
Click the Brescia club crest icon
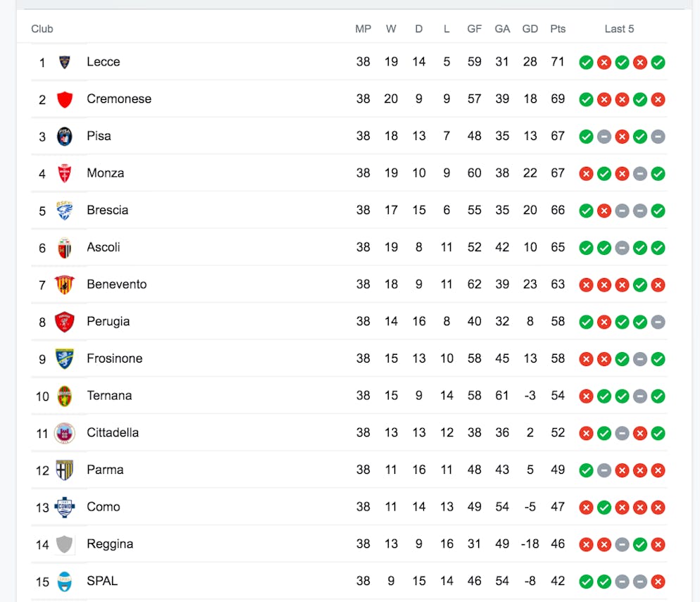pos(65,211)
